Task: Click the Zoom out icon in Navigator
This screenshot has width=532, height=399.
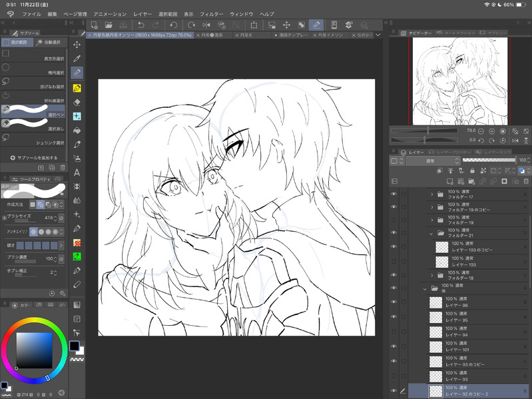Action: [x=481, y=131]
